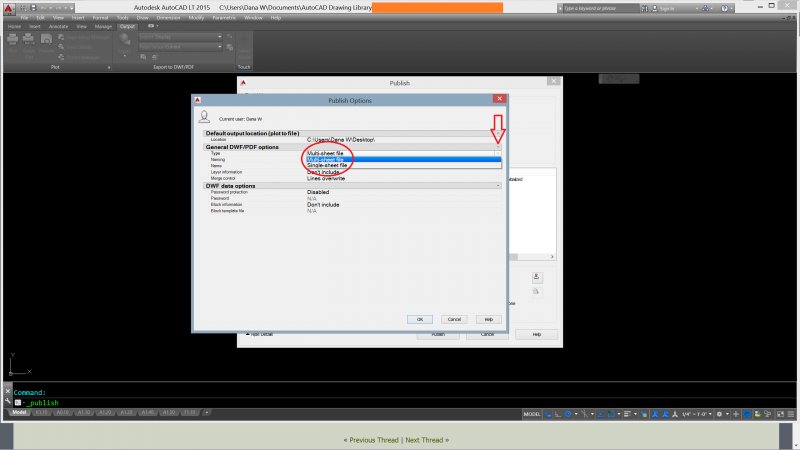Click the Help question mark icon in the title bar
800x450 pixels.
(724, 8)
